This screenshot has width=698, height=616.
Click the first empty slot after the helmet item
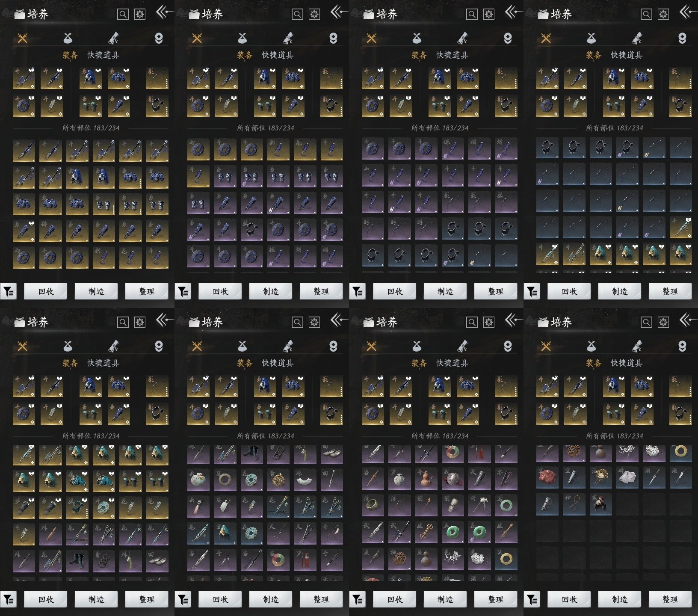click(x=627, y=504)
